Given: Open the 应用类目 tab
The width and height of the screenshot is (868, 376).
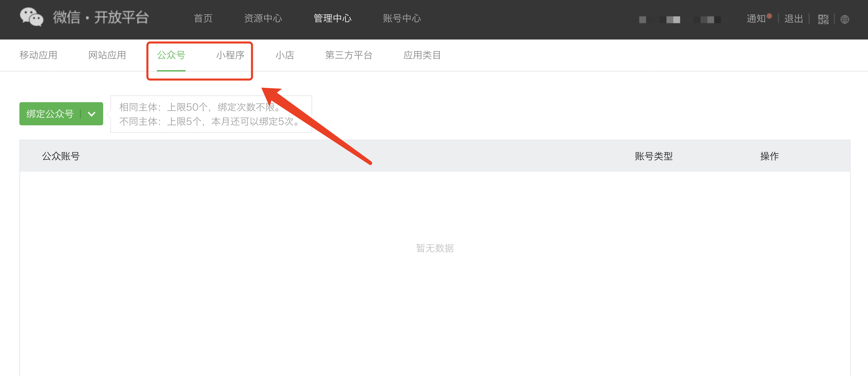Looking at the screenshot, I should (422, 55).
